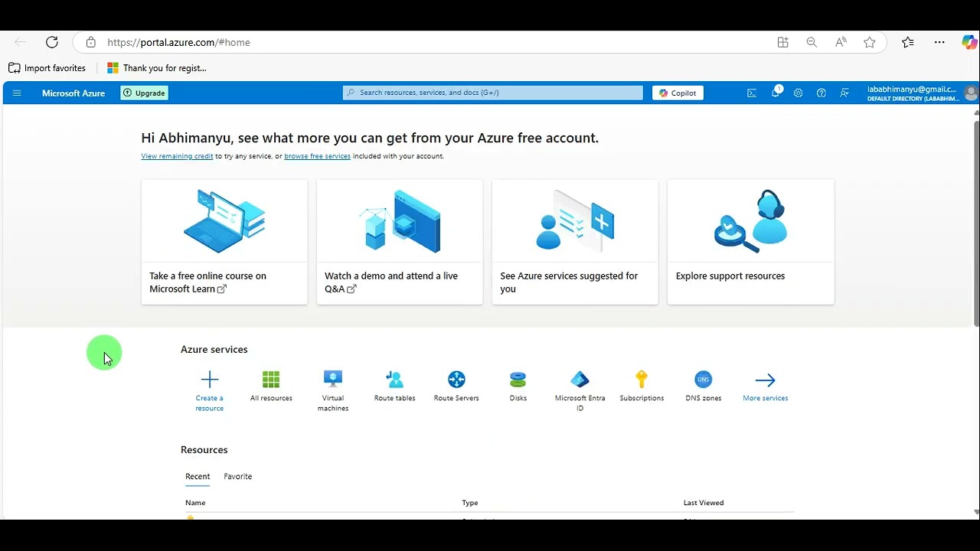Sort by the Name column header
The width and height of the screenshot is (980, 551).
(x=195, y=503)
